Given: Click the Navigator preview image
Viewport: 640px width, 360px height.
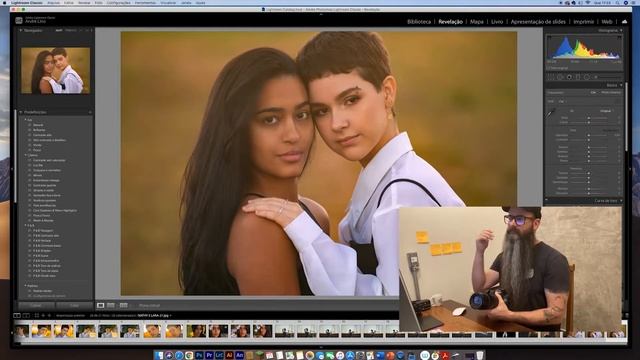Looking at the screenshot, I should pyautogui.click(x=56, y=71).
